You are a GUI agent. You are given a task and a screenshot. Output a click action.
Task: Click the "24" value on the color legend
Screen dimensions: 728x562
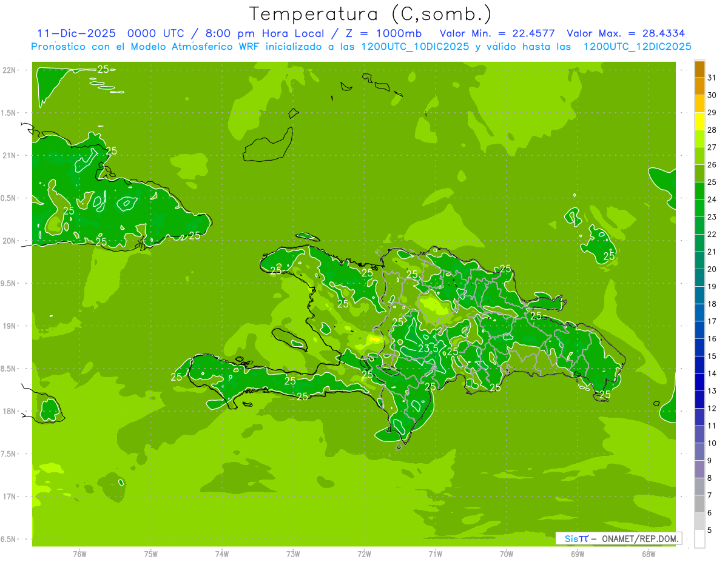[x=712, y=199]
